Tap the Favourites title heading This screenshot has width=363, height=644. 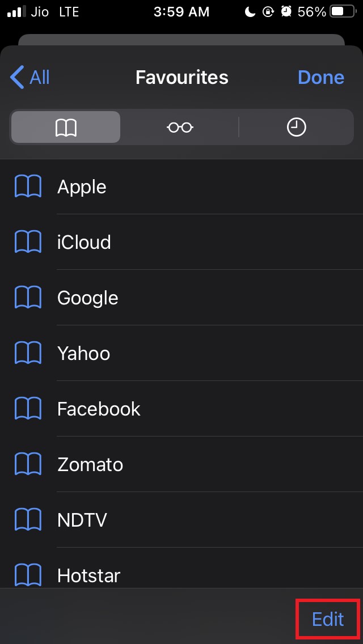tap(181, 77)
